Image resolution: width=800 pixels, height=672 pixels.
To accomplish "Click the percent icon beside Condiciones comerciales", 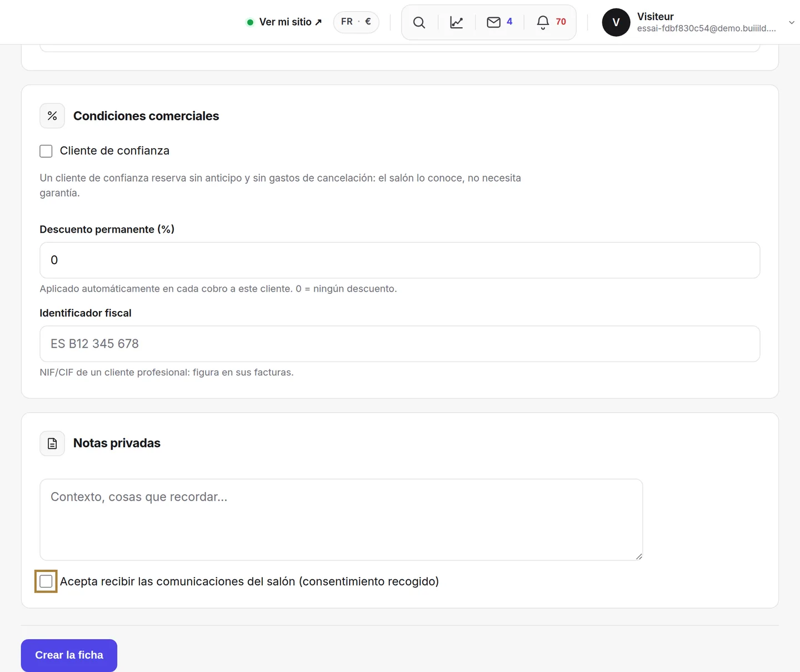I will pyautogui.click(x=52, y=116).
